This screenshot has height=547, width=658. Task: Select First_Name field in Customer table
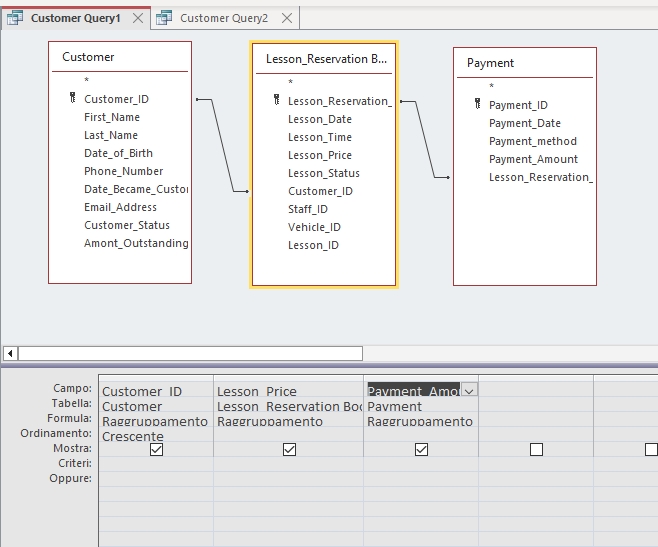point(112,117)
